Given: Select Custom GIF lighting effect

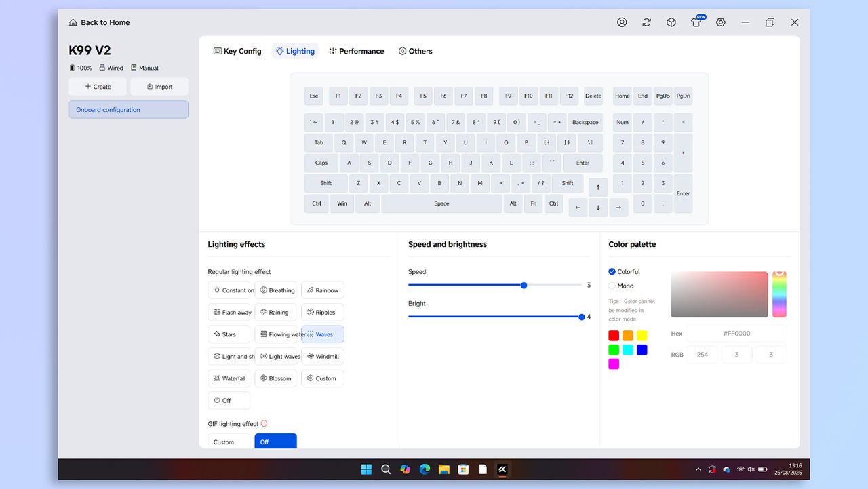Looking at the screenshot, I should pyautogui.click(x=229, y=441).
